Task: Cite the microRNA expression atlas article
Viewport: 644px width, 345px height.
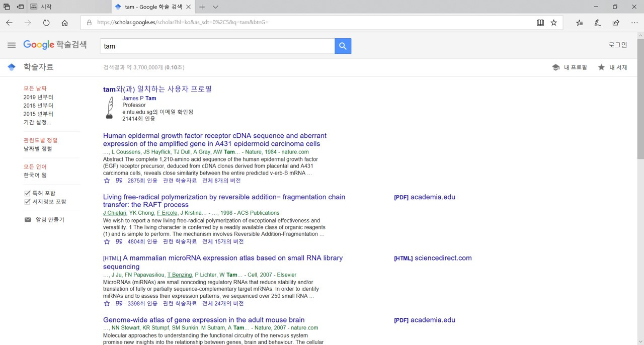Action: coord(119,304)
